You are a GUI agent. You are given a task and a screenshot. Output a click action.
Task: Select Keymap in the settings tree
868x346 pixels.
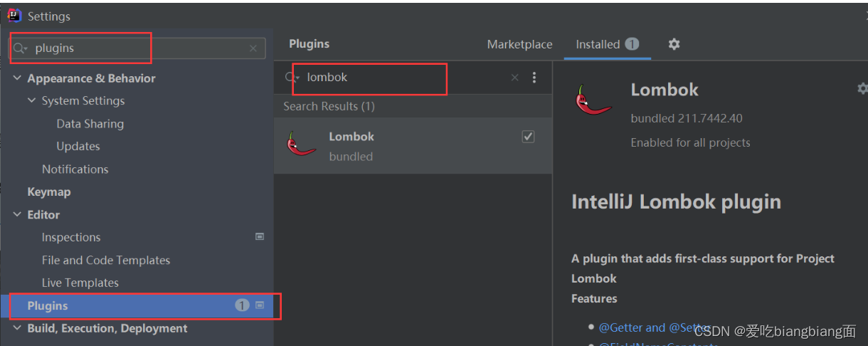(x=49, y=192)
